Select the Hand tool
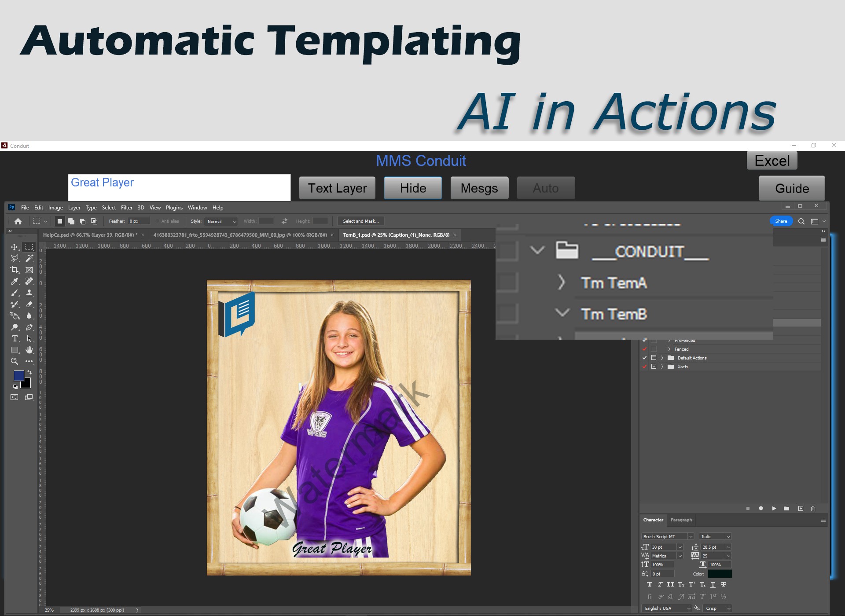The width and height of the screenshot is (845, 616). tap(29, 350)
